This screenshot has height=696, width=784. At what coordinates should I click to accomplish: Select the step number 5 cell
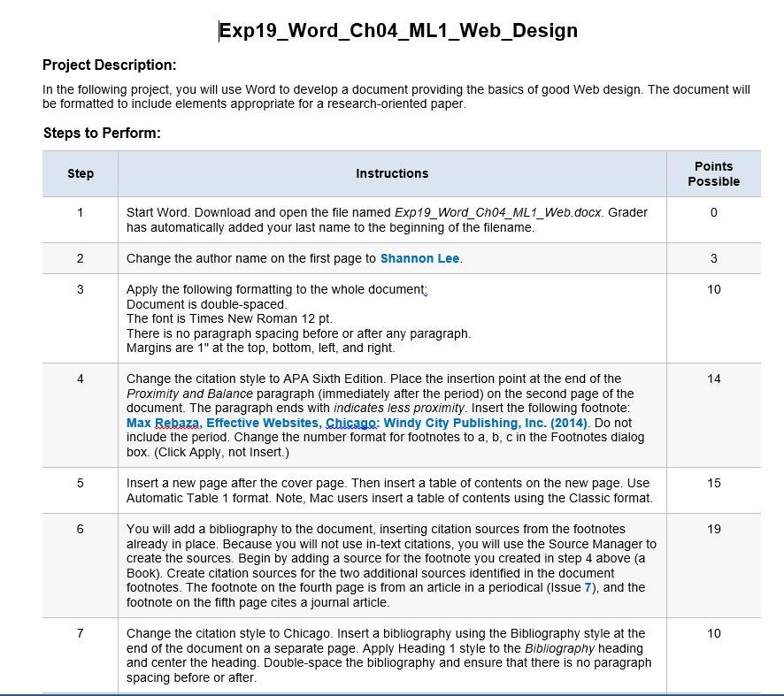pyautogui.click(x=81, y=483)
